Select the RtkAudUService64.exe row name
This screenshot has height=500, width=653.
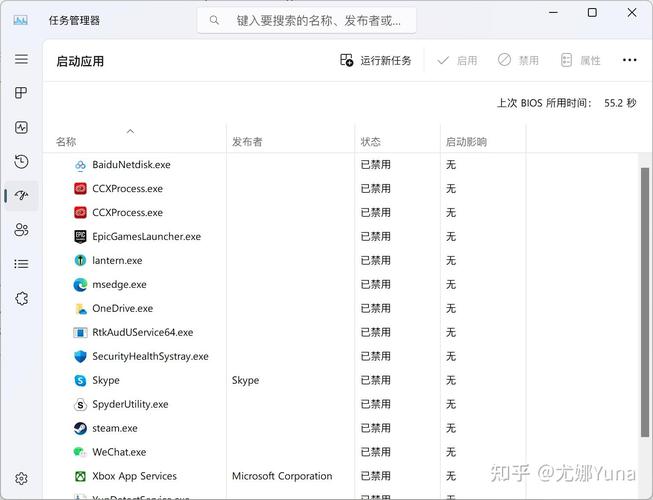[x=143, y=333]
